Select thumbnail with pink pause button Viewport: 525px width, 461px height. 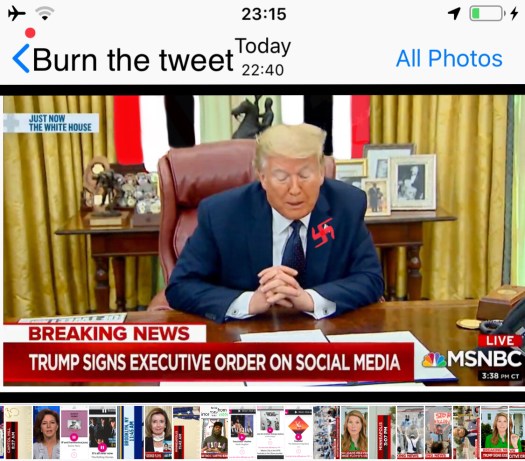pyautogui.click(x=102, y=432)
